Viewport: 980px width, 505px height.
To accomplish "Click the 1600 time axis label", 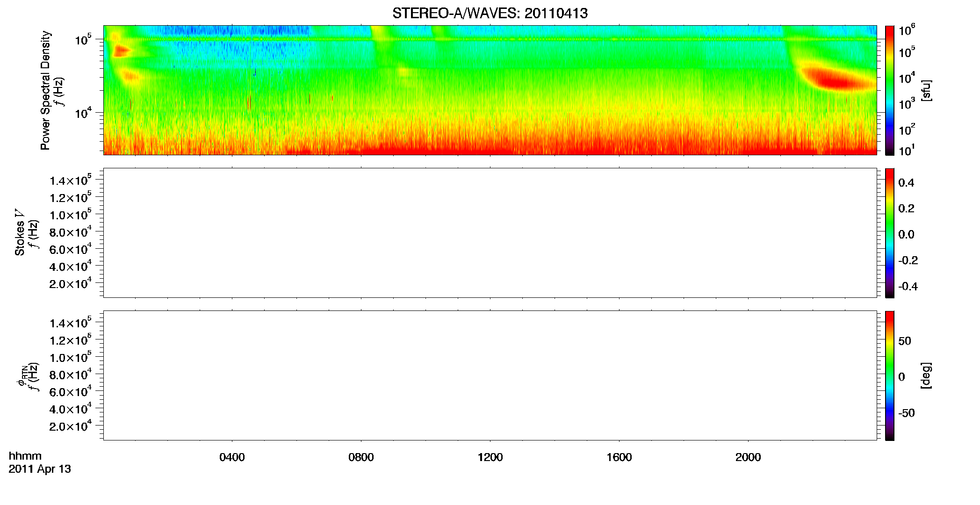I will [x=619, y=457].
